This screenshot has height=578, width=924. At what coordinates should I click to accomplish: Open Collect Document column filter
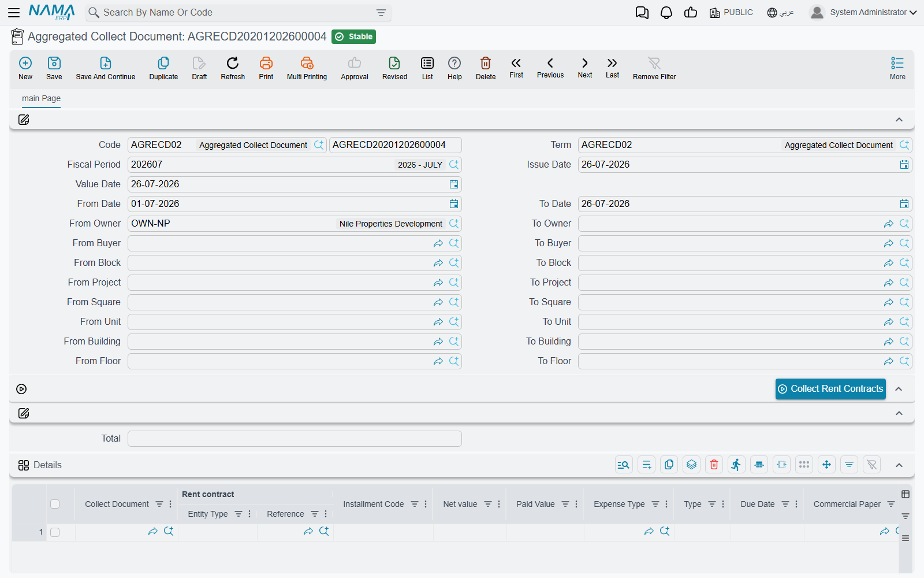pyautogui.click(x=159, y=504)
